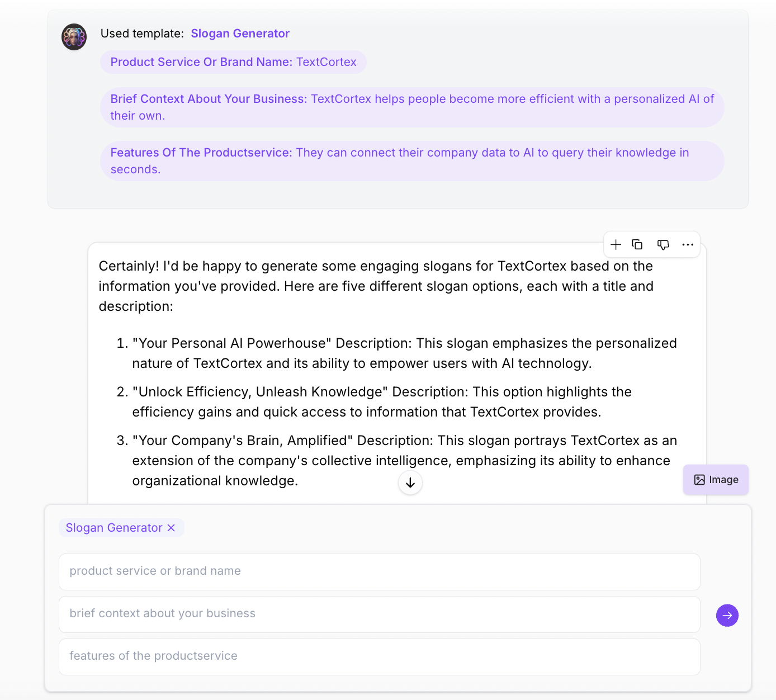Focus the brief context about your business field

(380, 614)
